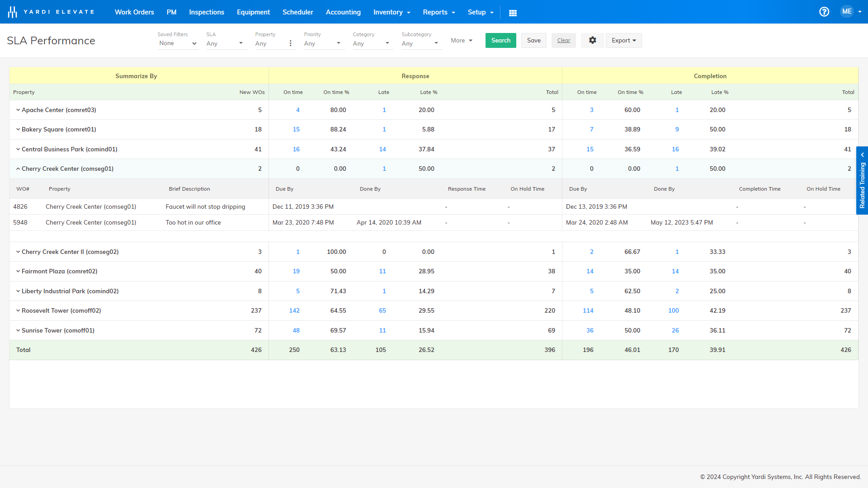Screen dimensions: 868x488
Task: Expand the Roosevelt Tower property row
Action: (x=18, y=310)
